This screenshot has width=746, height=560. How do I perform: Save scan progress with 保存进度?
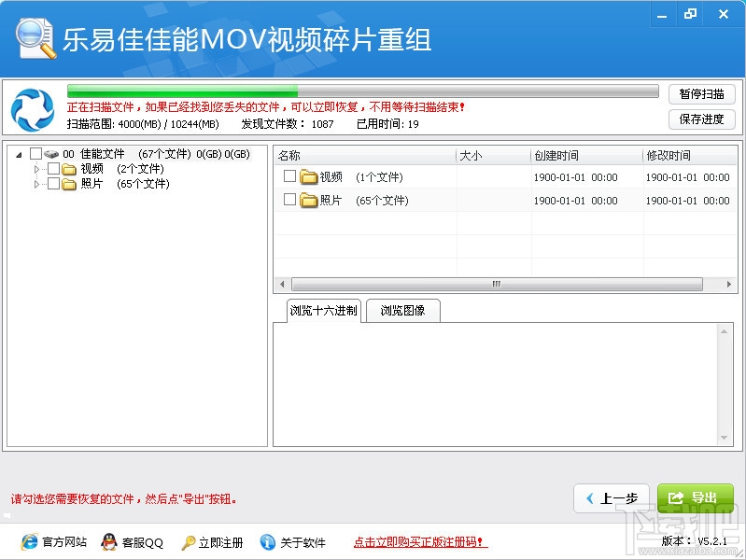pyautogui.click(x=702, y=119)
